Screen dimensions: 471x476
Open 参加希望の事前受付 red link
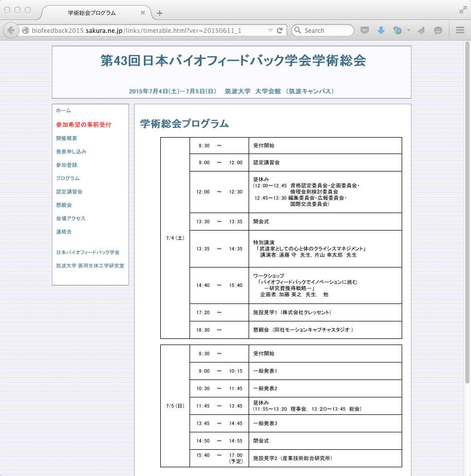(84, 124)
